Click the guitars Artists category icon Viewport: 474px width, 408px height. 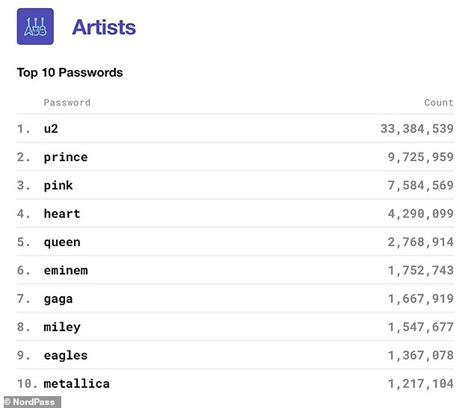35,26
